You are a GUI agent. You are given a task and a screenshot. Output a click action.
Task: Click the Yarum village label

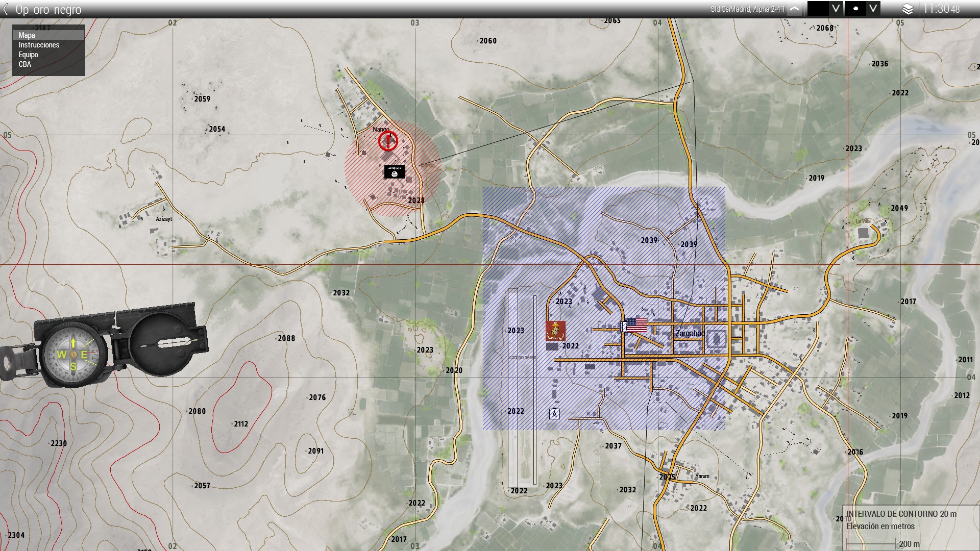(x=702, y=476)
